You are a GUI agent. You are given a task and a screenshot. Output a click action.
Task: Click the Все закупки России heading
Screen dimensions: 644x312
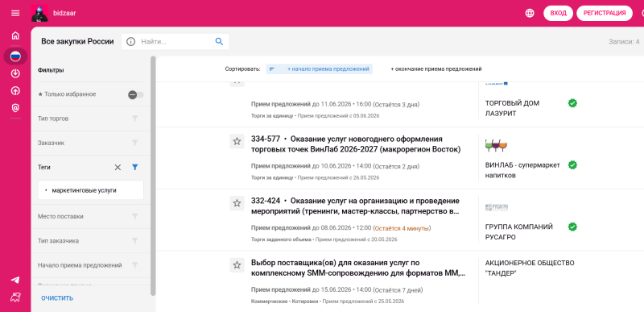[x=77, y=41]
